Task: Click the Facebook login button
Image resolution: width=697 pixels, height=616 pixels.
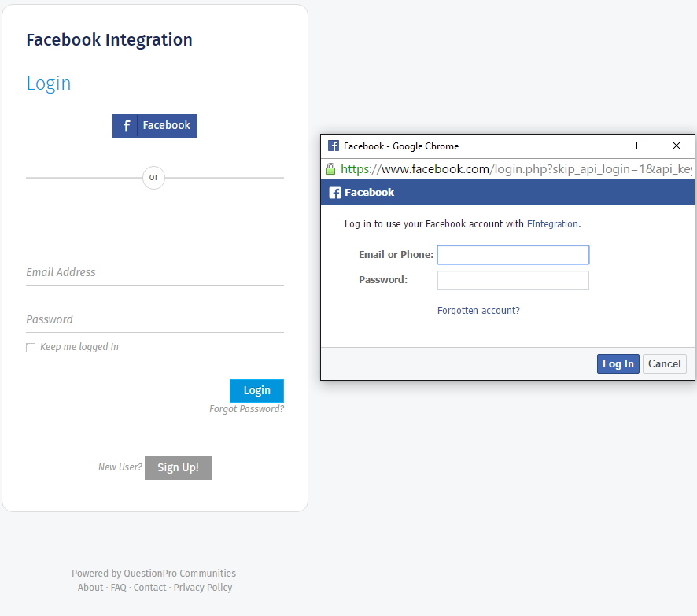Action: click(155, 126)
